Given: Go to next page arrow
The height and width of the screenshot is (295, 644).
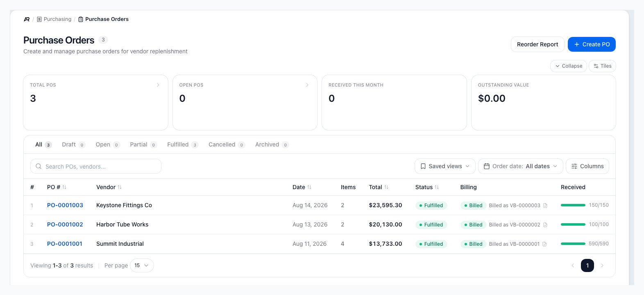Looking at the screenshot, I should [x=602, y=265].
